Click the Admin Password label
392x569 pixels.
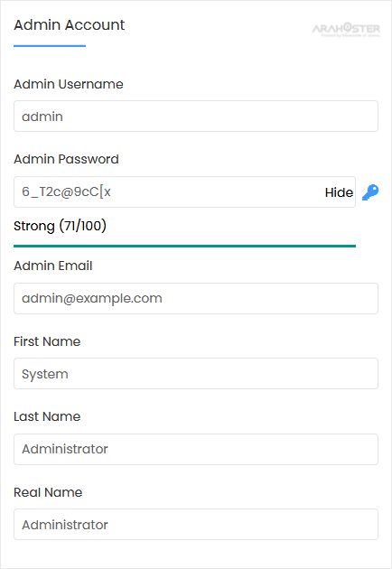click(66, 159)
